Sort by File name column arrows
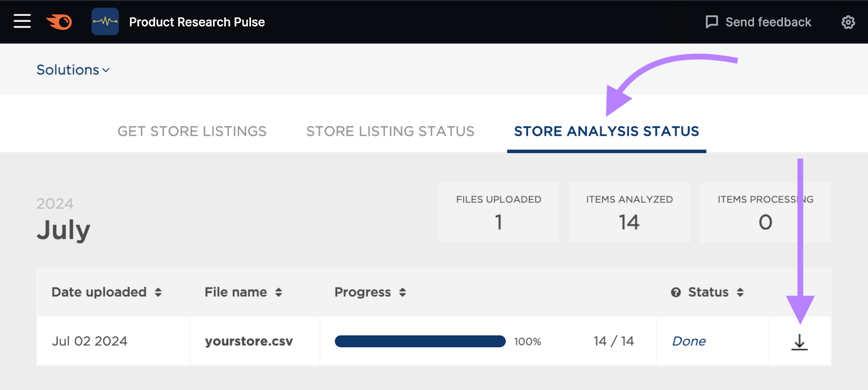Viewport: 868px width, 390px height. (278, 292)
